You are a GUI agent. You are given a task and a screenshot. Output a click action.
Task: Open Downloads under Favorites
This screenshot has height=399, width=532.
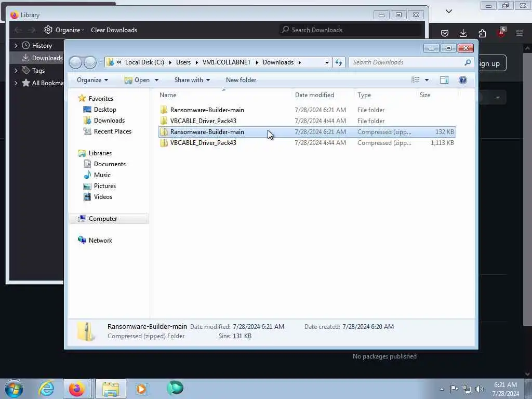pyautogui.click(x=109, y=121)
